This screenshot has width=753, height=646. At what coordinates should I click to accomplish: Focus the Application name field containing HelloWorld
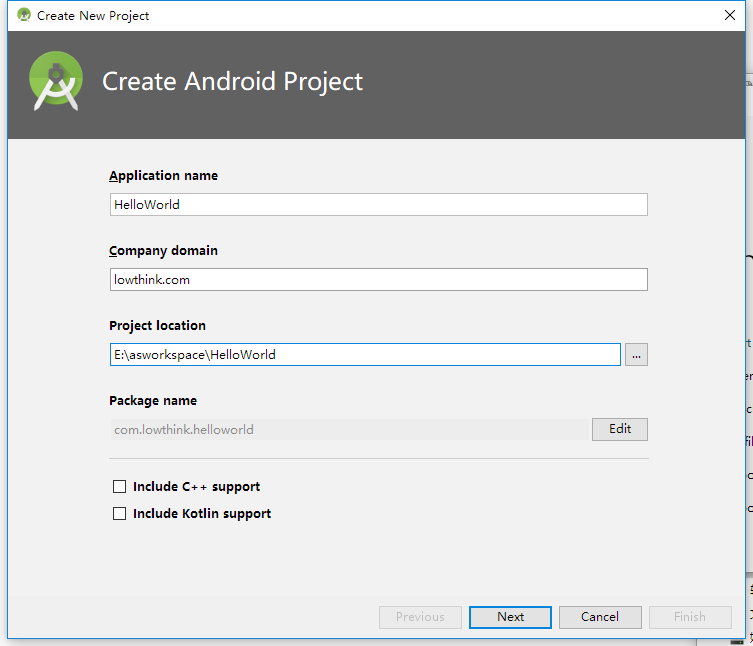click(x=378, y=205)
